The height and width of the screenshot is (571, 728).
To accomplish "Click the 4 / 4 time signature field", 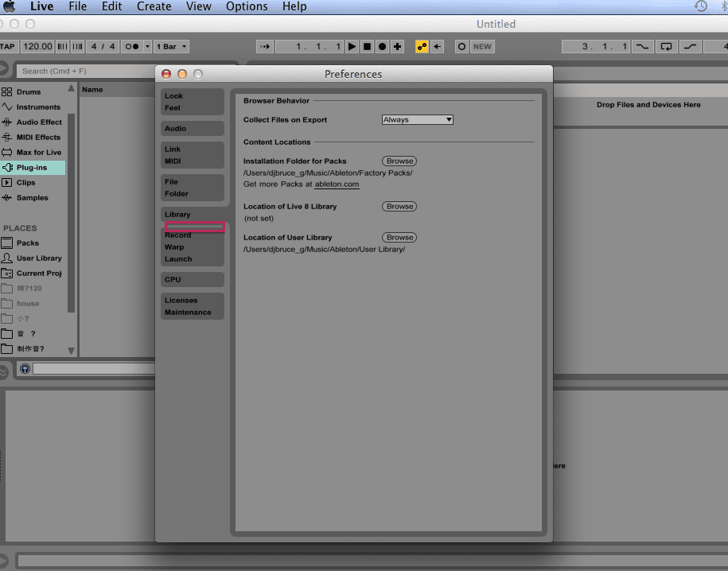I will pos(103,46).
